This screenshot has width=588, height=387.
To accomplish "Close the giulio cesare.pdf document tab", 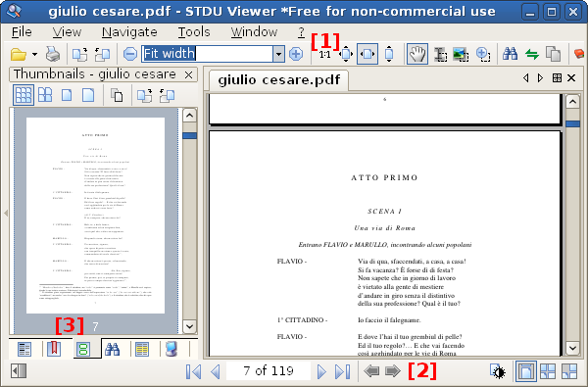I will point(571,78).
